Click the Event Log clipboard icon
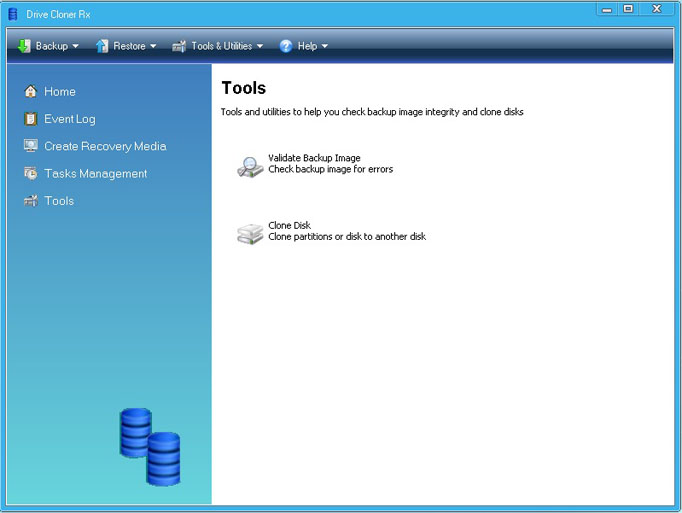 coord(30,119)
